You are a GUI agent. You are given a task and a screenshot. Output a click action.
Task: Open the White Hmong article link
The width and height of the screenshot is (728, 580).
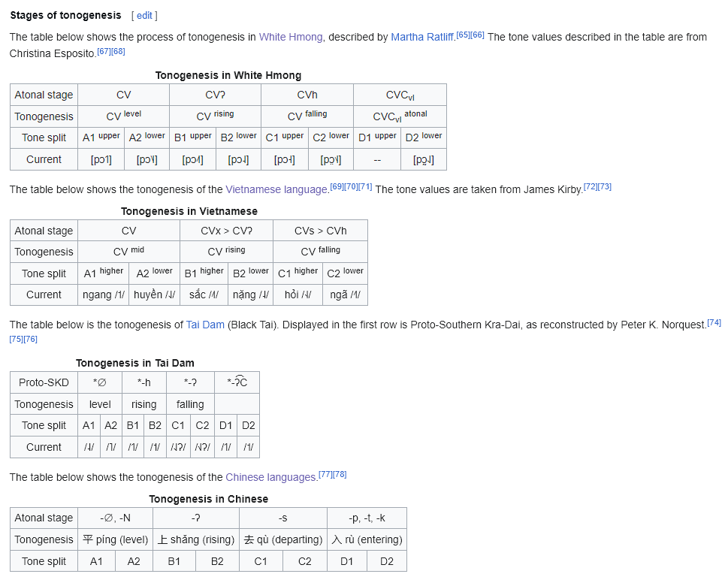click(291, 37)
